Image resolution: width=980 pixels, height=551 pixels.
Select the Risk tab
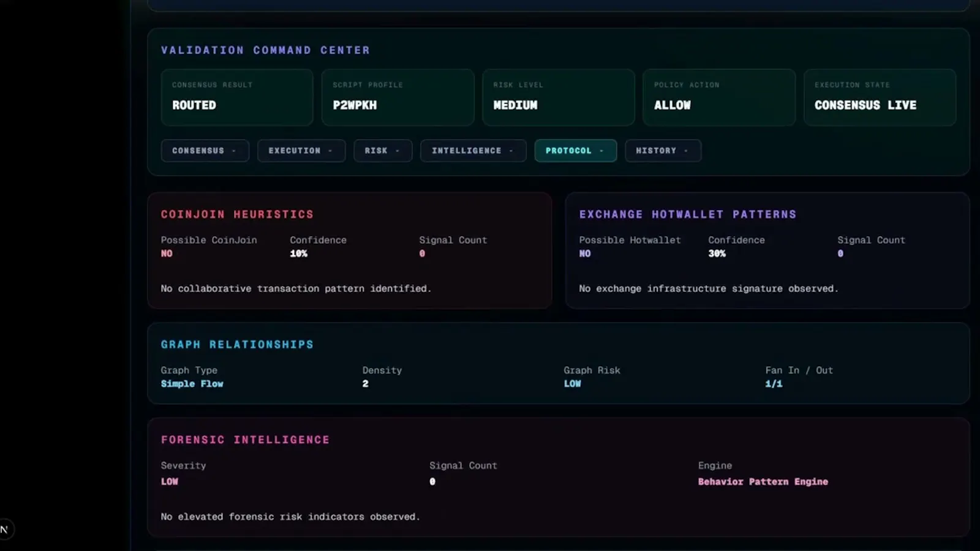[x=382, y=151]
